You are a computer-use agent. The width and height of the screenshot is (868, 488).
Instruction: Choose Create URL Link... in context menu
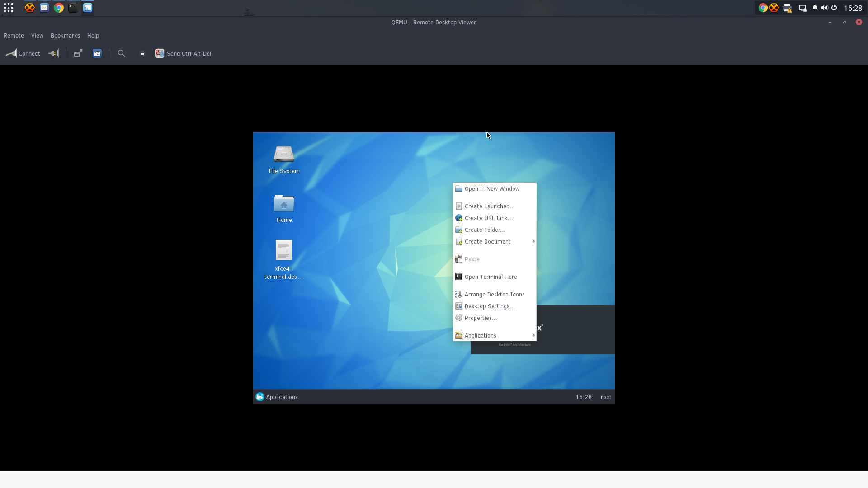click(495, 218)
